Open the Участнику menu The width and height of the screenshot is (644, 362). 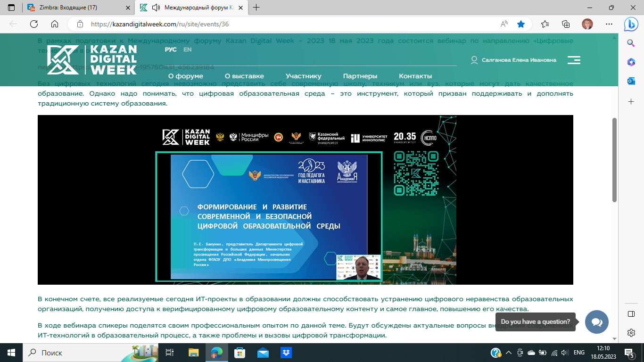pyautogui.click(x=304, y=76)
